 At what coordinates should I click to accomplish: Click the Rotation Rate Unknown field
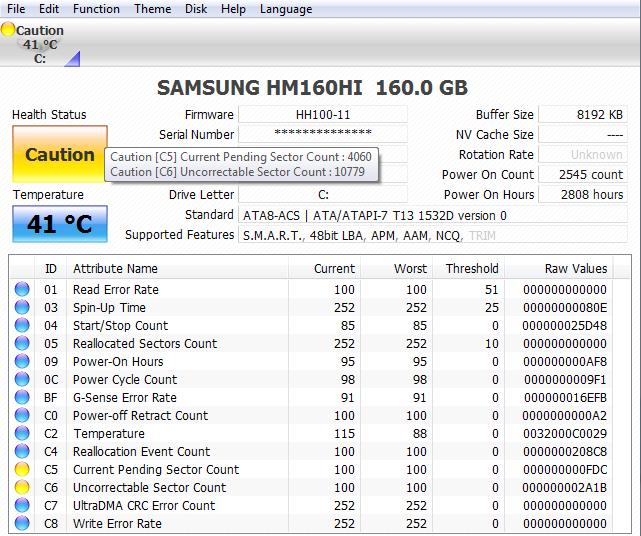tap(583, 155)
